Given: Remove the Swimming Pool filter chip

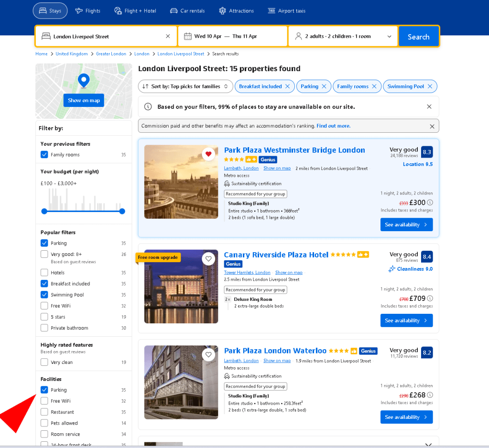Looking at the screenshot, I should tap(430, 86).
